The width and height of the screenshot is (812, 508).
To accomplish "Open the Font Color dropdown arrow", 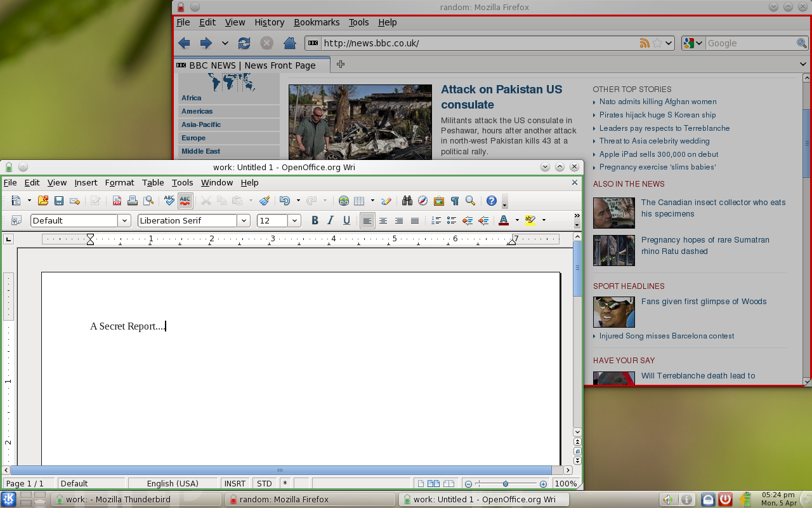I will [x=517, y=220].
